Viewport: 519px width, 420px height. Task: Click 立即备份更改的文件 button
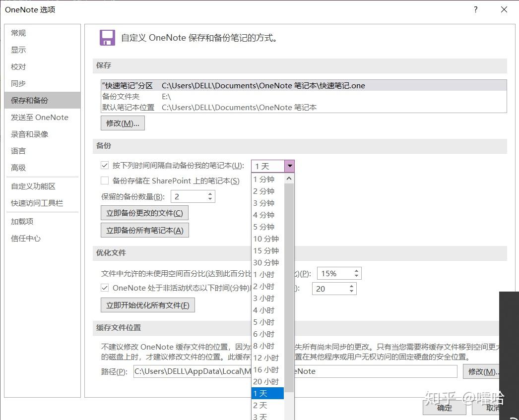145,213
